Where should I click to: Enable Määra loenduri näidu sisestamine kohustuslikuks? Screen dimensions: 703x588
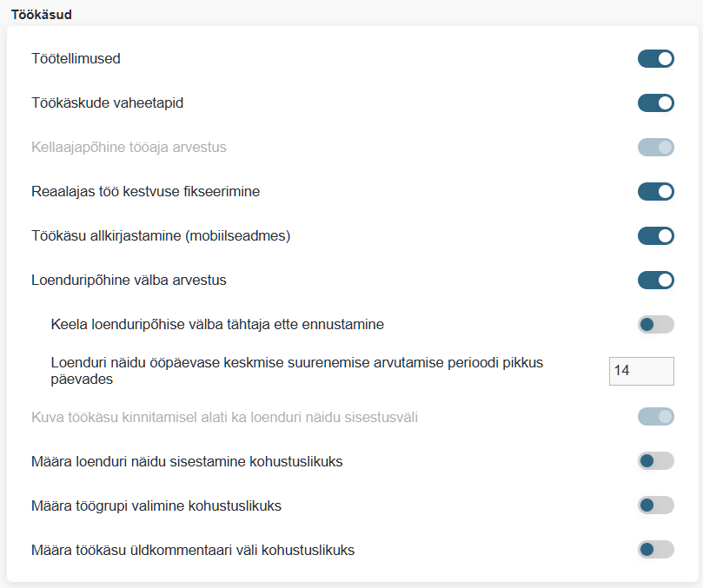pyautogui.click(x=655, y=461)
